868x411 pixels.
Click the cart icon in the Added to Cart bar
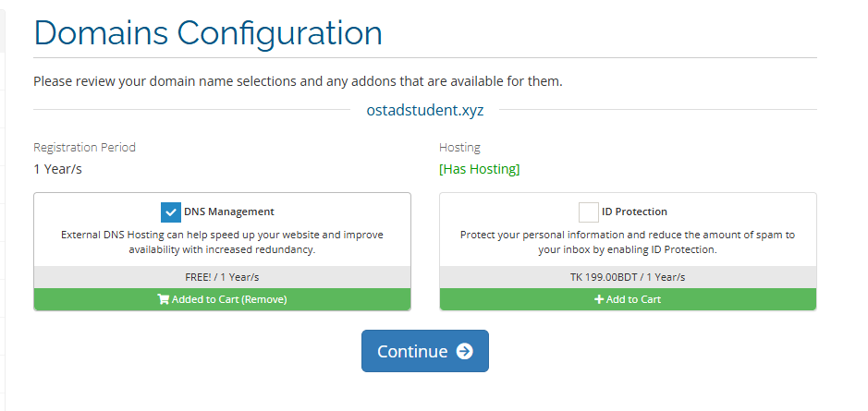coord(163,299)
